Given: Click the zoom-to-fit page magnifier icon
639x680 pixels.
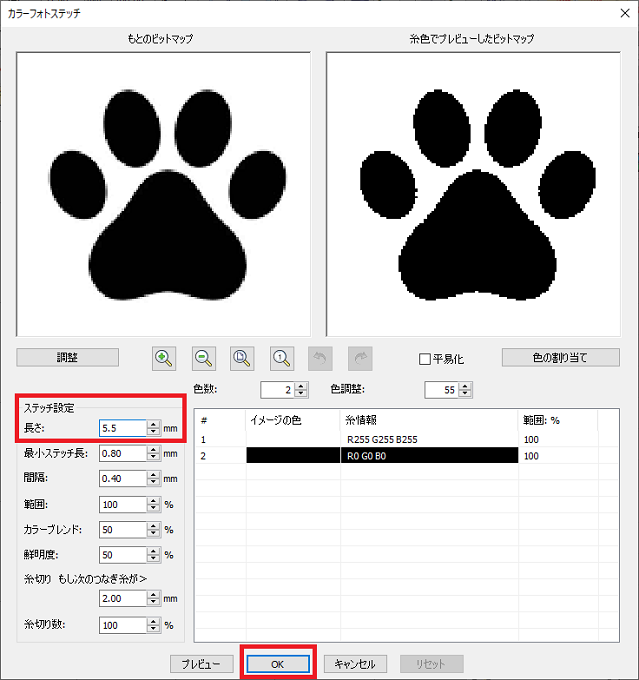Looking at the screenshot, I should (x=242, y=358).
